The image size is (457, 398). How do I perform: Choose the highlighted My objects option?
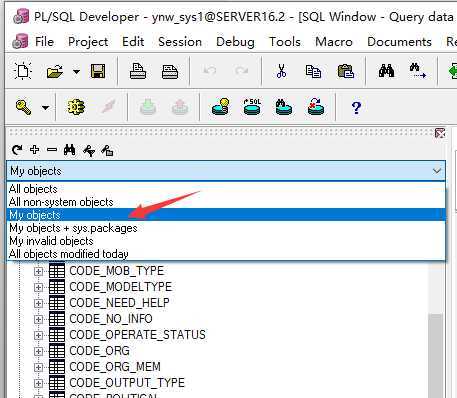tap(226, 215)
